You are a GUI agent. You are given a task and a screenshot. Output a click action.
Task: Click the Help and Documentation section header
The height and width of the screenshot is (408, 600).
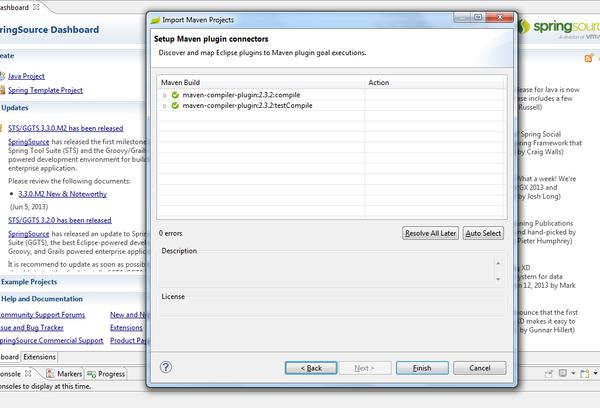(x=42, y=299)
